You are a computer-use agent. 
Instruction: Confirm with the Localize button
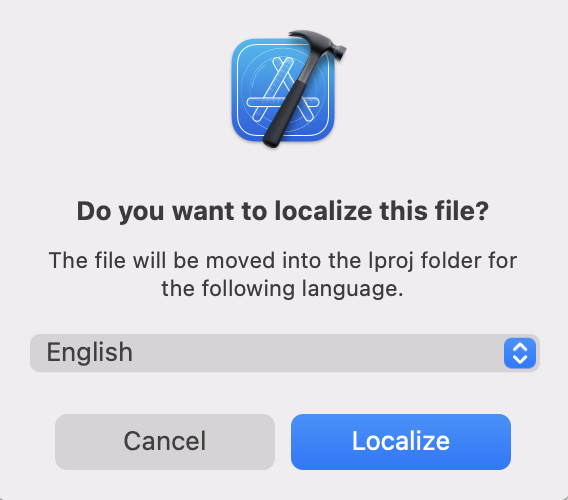(401, 442)
